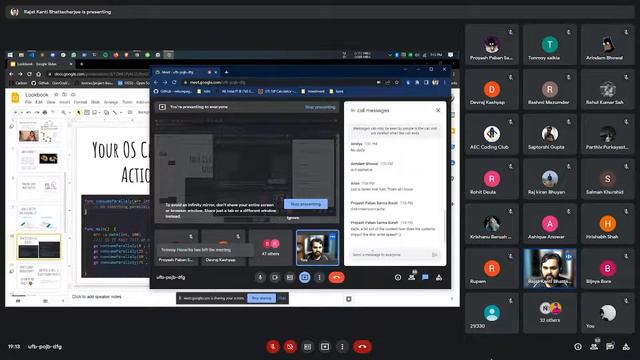The width and height of the screenshot is (640, 360).
Task: Click Hide in meet.google.com sharing bar
Action: point(282,298)
